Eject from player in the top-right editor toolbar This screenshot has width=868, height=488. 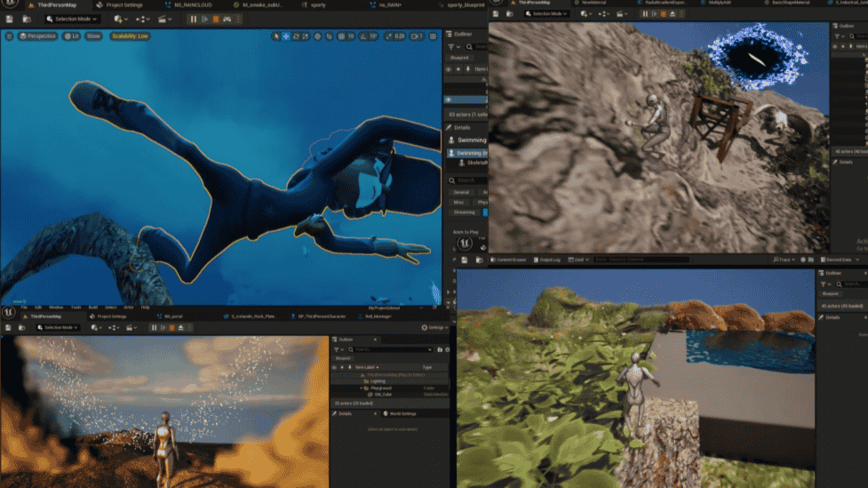click(x=673, y=14)
